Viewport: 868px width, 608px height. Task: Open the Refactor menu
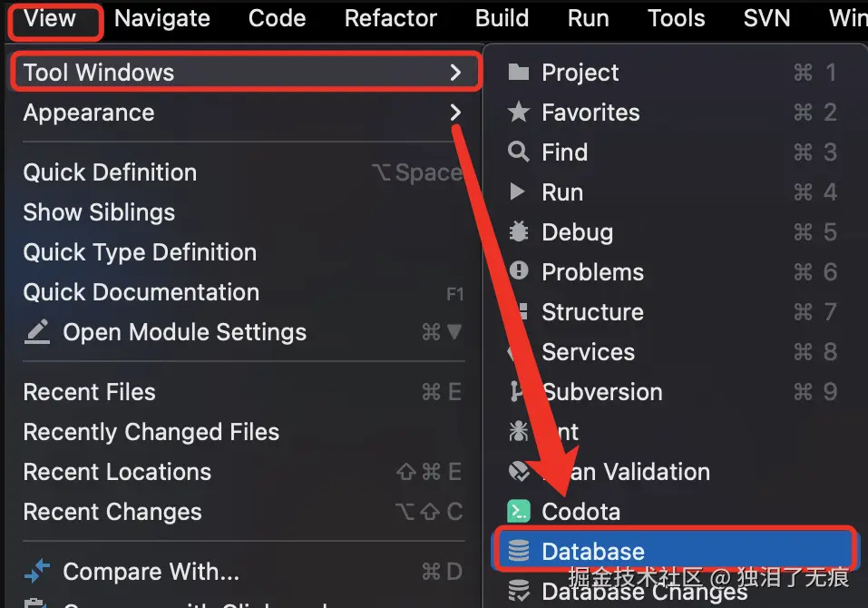(391, 18)
